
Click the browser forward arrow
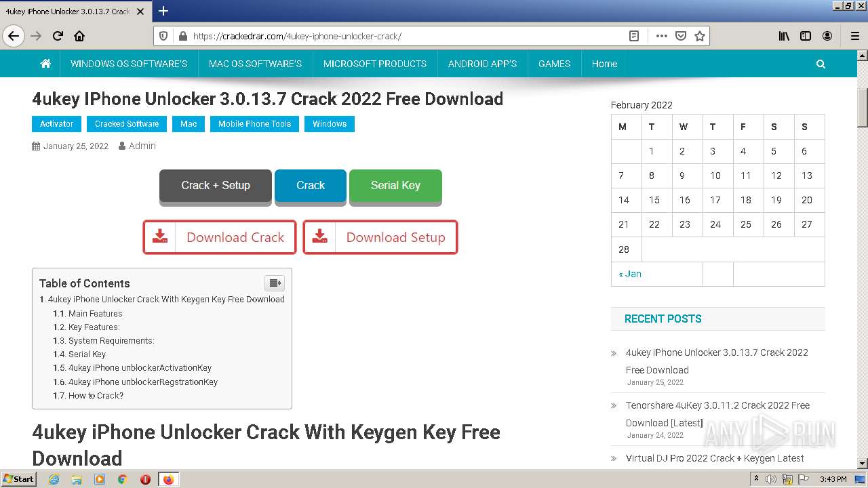point(36,36)
